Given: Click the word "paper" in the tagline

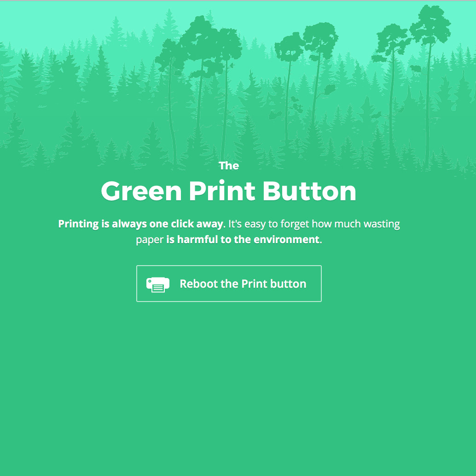Looking at the screenshot, I should [x=150, y=240].
